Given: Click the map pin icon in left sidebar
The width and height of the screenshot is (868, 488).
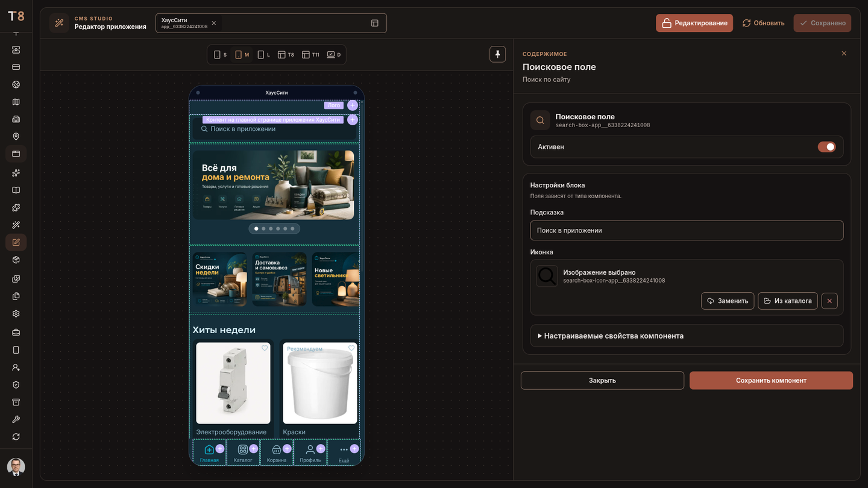Looking at the screenshot, I should pos(16,137).
